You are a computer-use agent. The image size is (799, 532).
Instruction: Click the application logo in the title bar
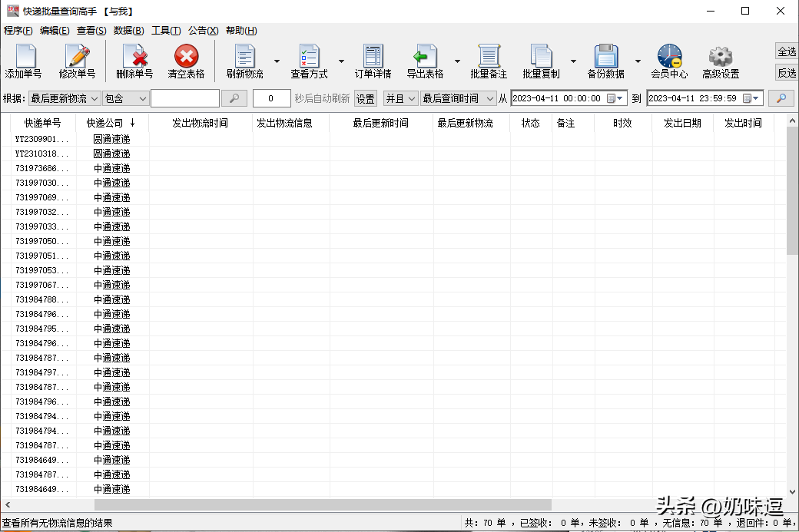13,12
